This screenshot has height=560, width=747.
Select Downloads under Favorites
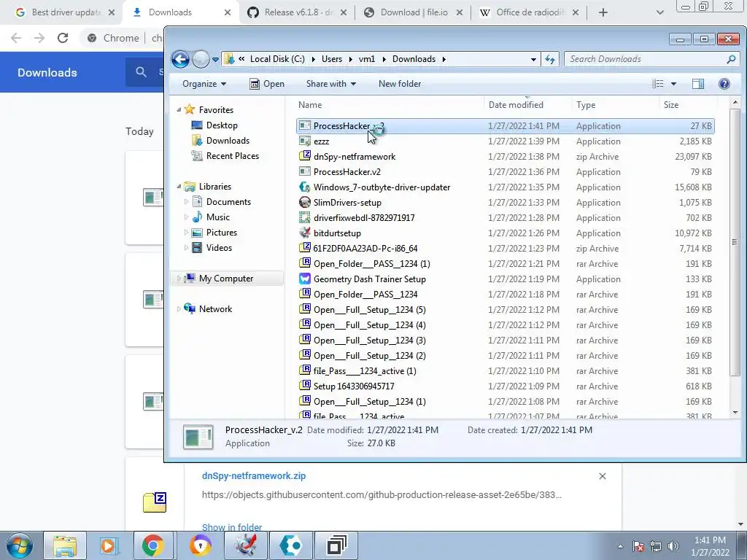pos(228,141)
